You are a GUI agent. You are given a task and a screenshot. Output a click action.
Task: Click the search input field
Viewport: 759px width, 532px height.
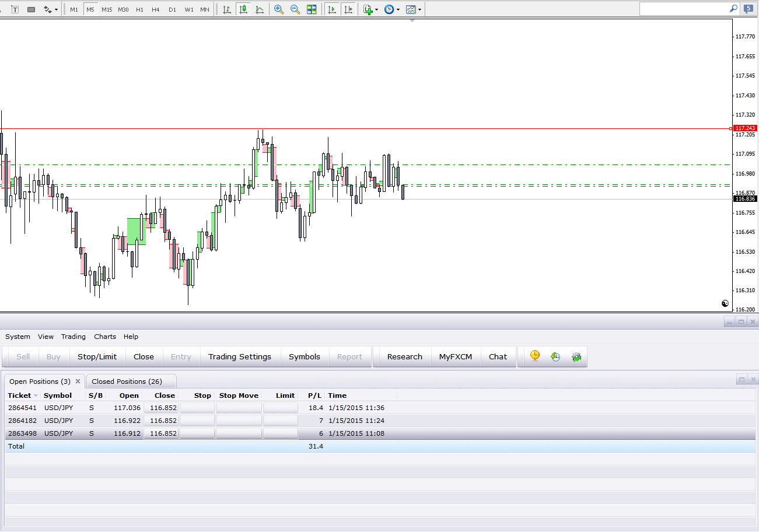click(x=684, y=9)
